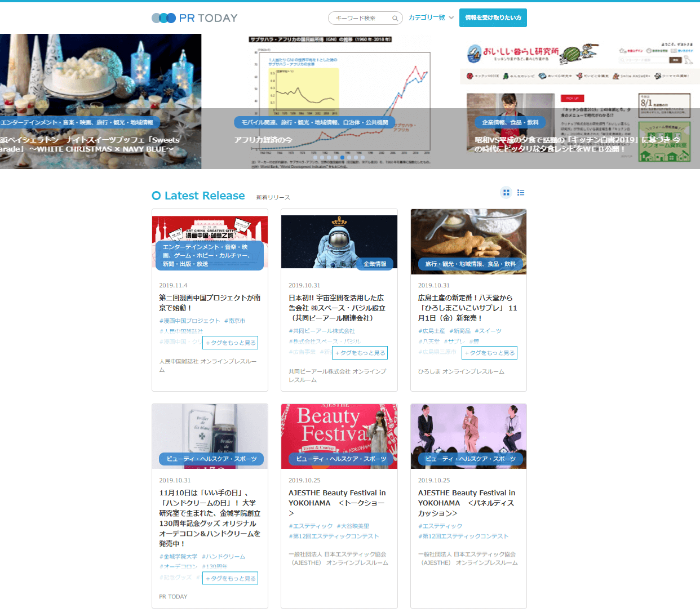
Task: Click 旅行・観光・地域情報、食品・飲料 badge on cookie card
Action: tap(470, 264)
